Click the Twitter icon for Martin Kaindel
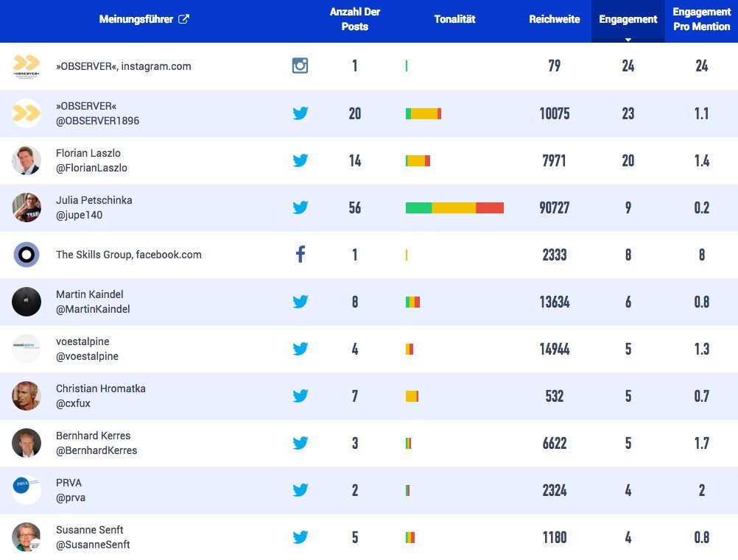This screenshot has height=560, width=738. [x=301, y=302]
